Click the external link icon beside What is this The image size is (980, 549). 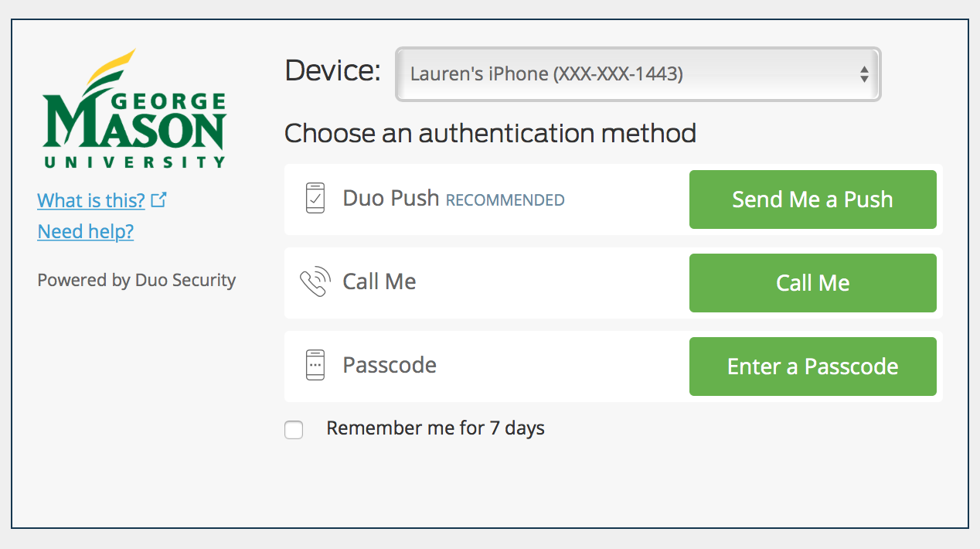(x=158, y=199)
